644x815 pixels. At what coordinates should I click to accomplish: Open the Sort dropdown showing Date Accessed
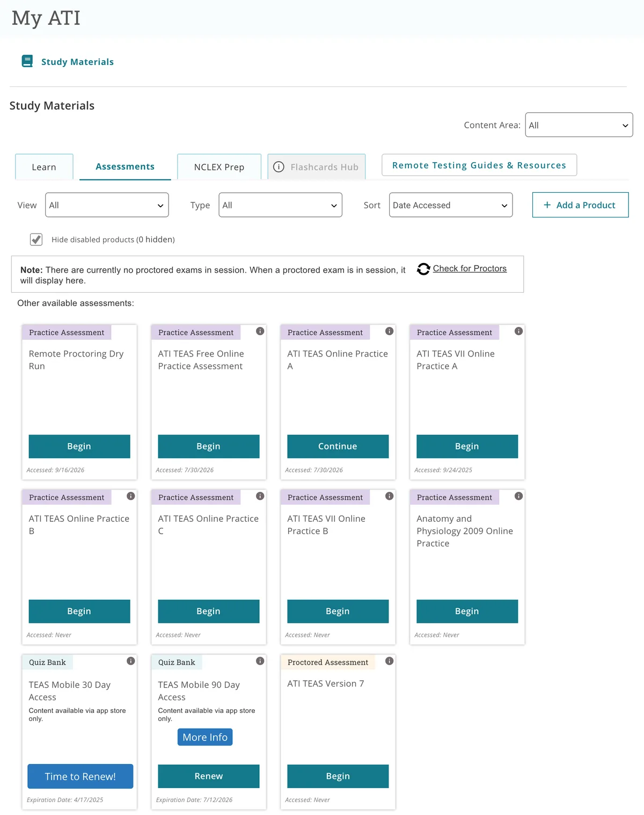451,205
